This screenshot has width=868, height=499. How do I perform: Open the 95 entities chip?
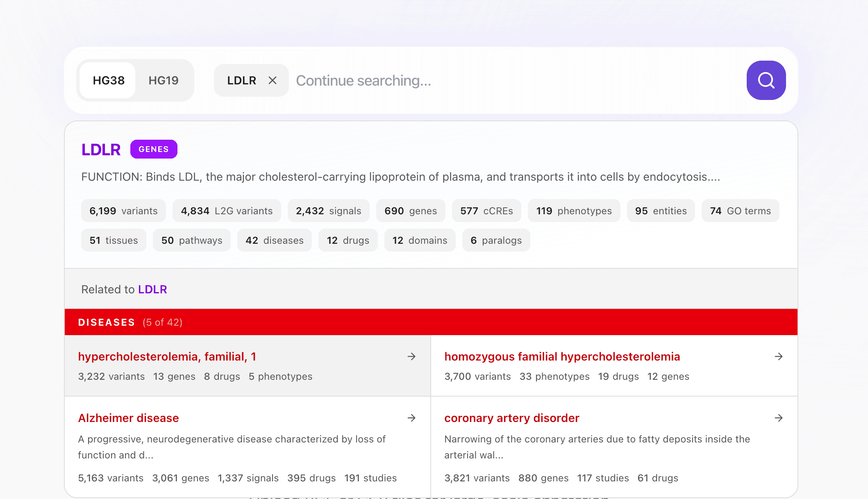click(x=661, y=211)
